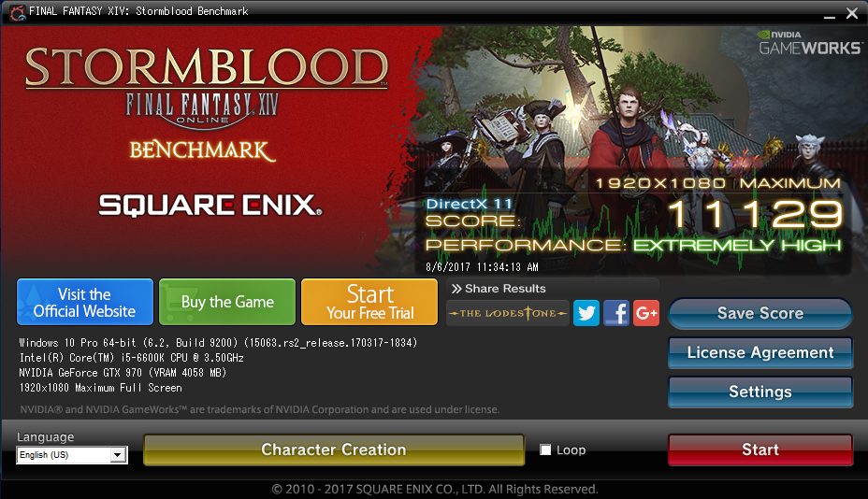Click the Square Enix logo

(x=210, y=205)
